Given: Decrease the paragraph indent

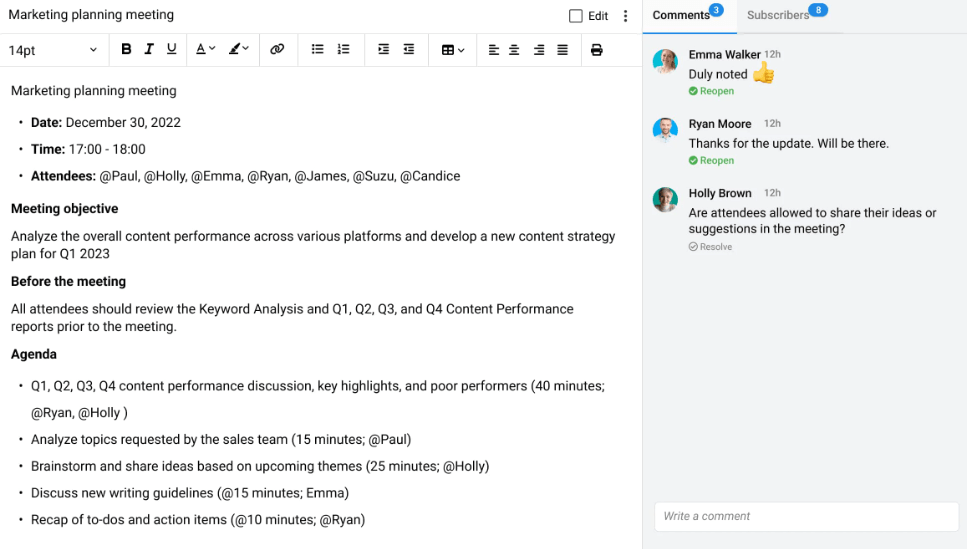Looking at the screenshot, I should pyautogui.click(x=409, y=49).
